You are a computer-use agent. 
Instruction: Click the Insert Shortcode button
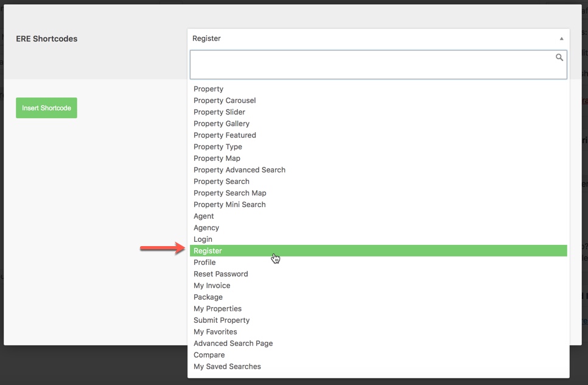pyautogui.click(x=46, y=108)
